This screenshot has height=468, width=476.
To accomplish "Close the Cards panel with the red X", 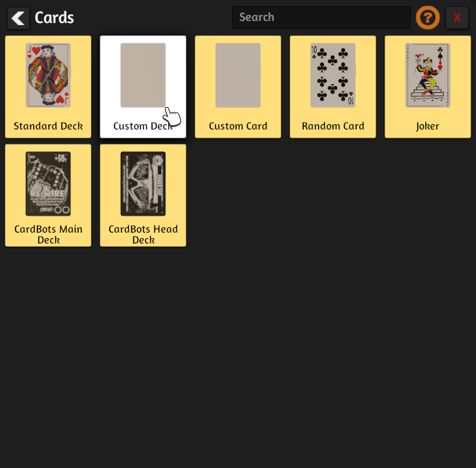I will (456, 18).
